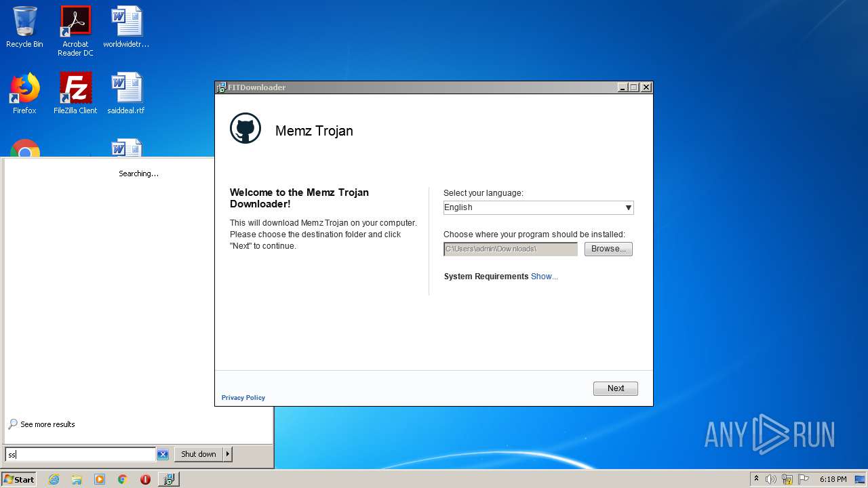The width and height of the screenshot is (868, 488).
Task: Open the Recycle Bin desktop icon
Action: [x=24, y=27]
